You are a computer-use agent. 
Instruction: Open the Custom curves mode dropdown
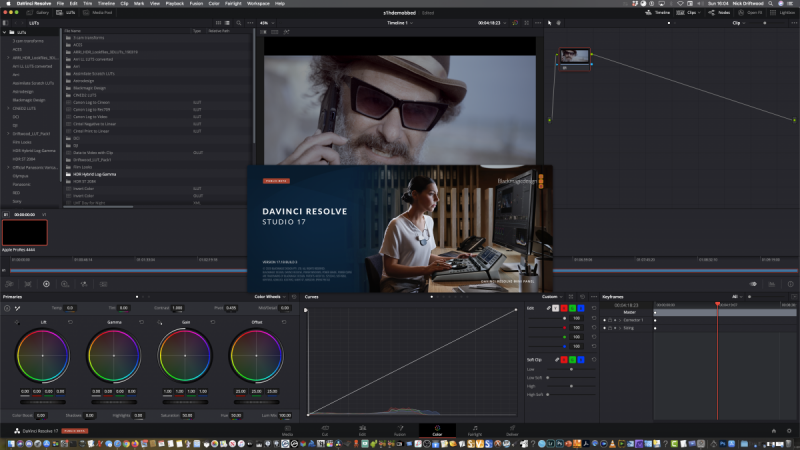click(554, 296)
